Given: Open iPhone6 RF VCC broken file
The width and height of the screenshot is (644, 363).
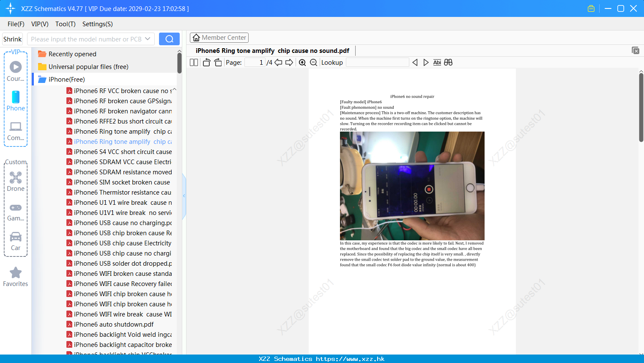Looking at the screenshot, I should tap(119, 91).
